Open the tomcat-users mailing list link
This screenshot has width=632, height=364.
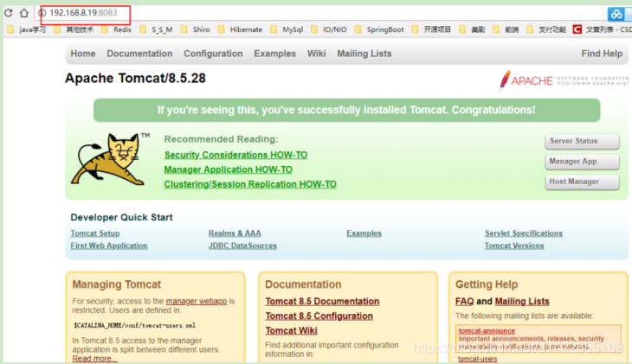478,359
